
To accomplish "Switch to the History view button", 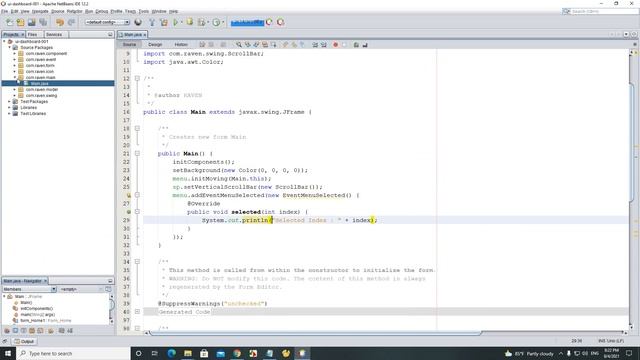I will 181,44.
